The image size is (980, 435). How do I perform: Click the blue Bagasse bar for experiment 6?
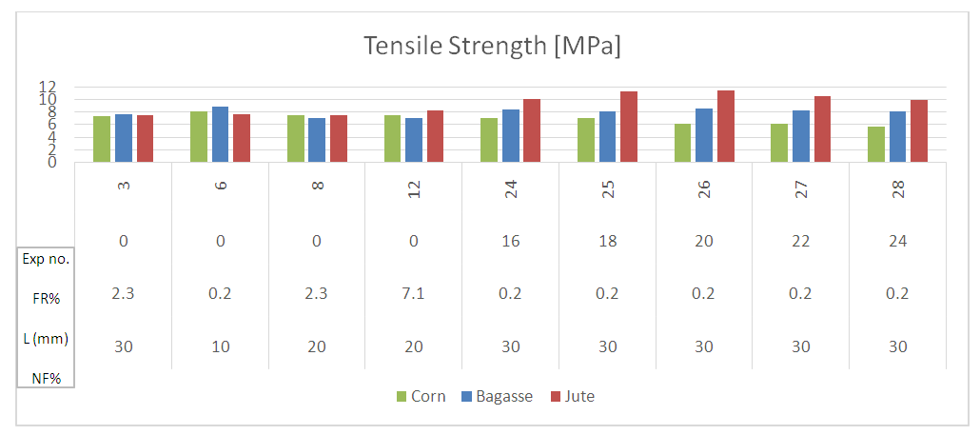pyautogui.click(x=220, y=133)
